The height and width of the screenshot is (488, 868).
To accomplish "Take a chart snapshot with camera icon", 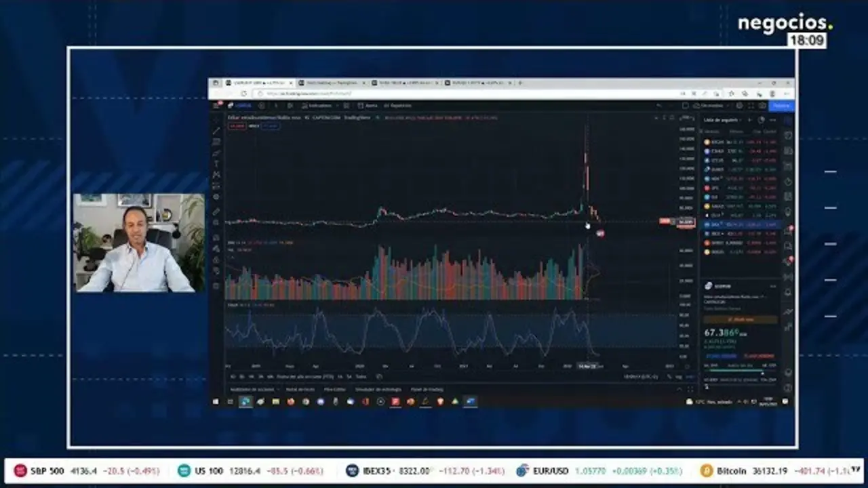I will click(762, 106).
